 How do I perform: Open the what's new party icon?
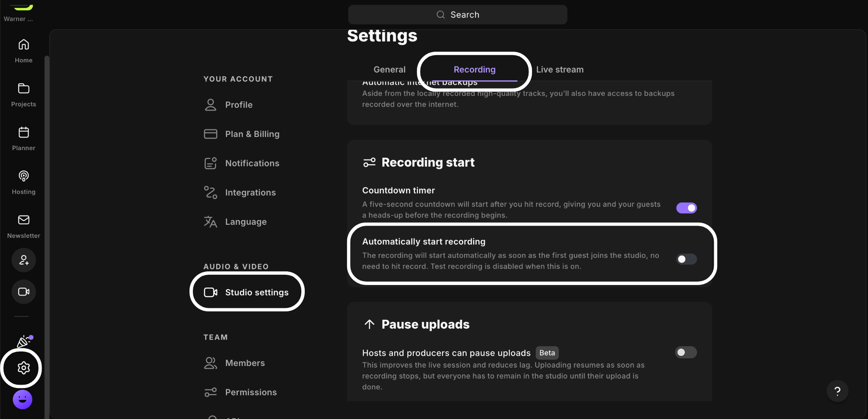point(24,341)
